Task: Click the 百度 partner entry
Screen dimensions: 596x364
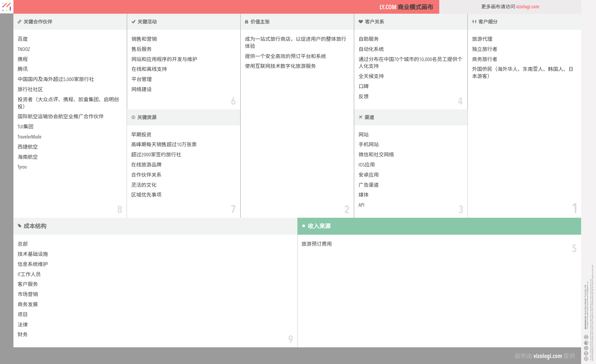Action: [x=23, y=39]
